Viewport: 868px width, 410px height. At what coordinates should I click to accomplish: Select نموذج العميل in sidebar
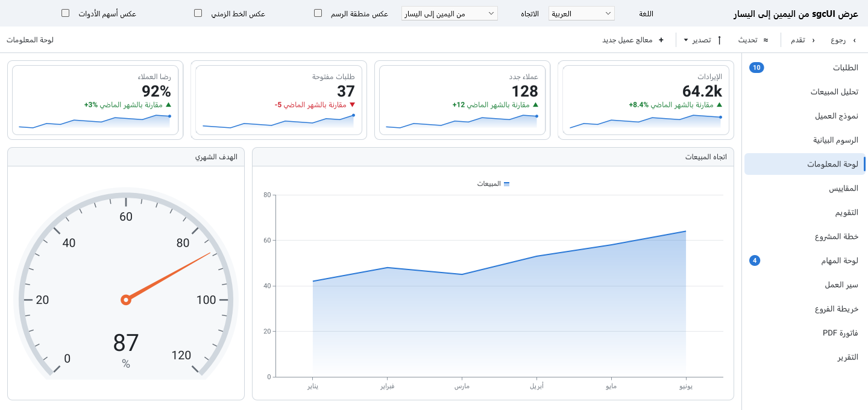click(804, 116)
